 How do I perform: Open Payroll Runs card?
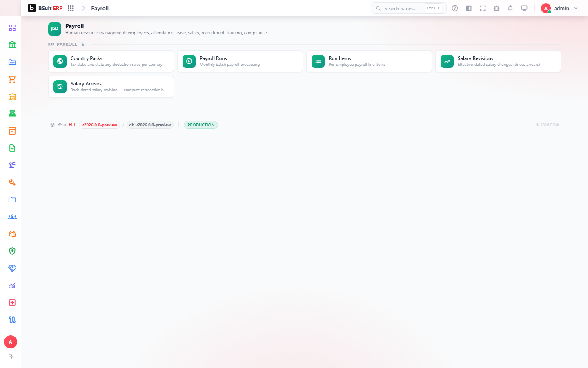240,61
